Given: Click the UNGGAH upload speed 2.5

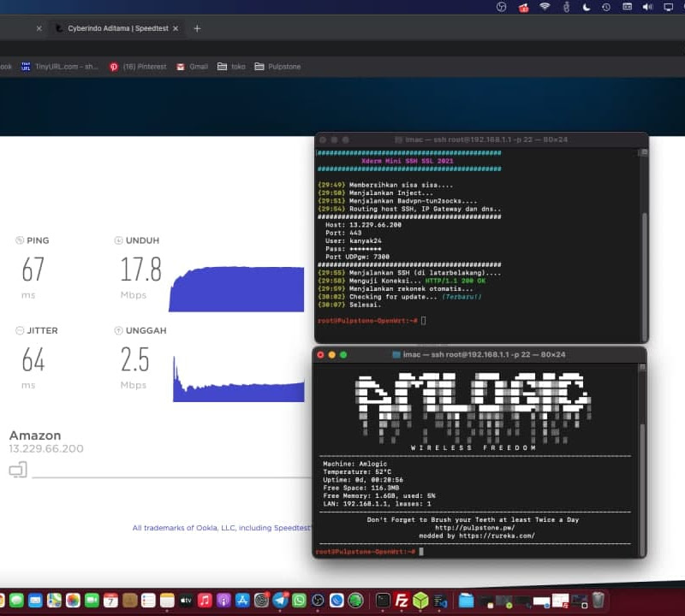Looking at the screenshot, I should pyautogui.click(x=135, y=359).
